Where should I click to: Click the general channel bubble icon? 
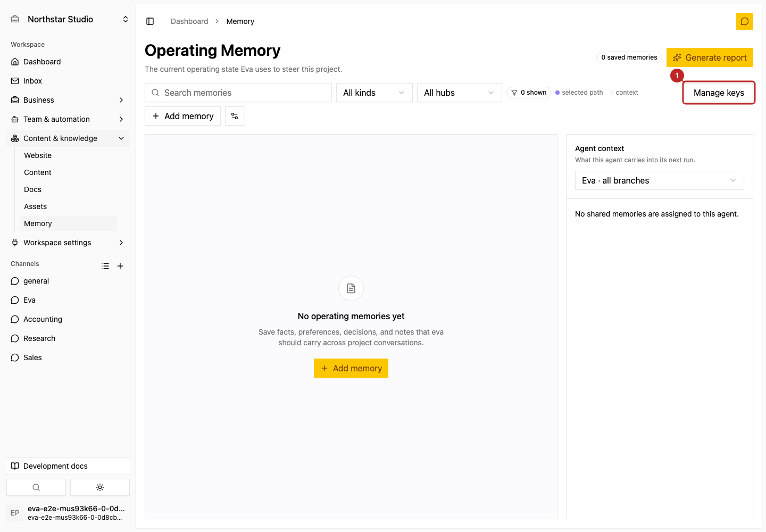15,281
